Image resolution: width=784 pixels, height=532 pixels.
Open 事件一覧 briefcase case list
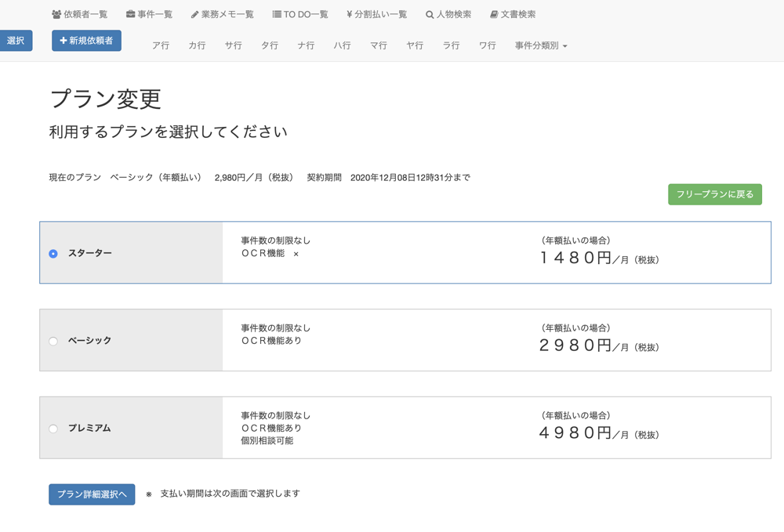[x=149, y=14]
